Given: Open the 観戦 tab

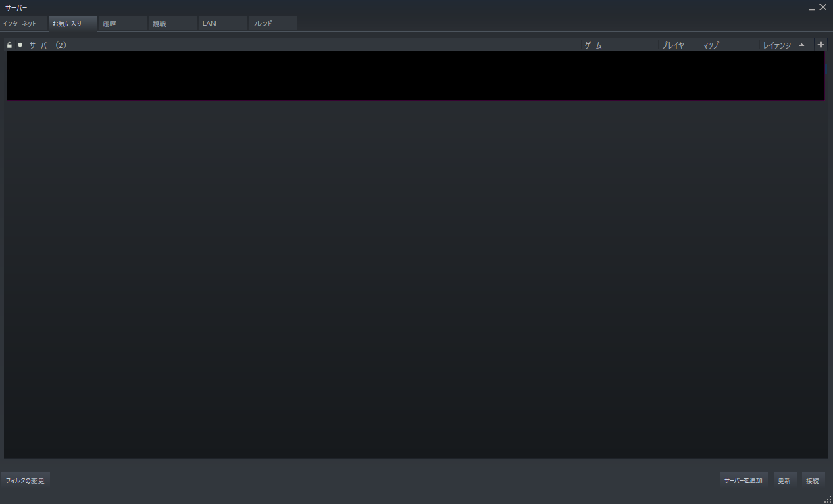Looking at the screenshot, I should pos(173,24).
